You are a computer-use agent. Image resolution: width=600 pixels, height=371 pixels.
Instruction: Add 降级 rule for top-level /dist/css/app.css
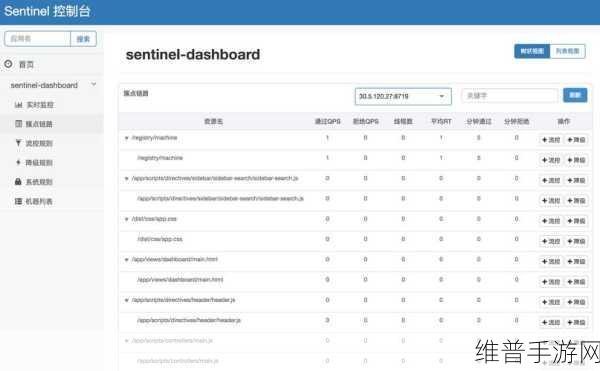[x=576, y=221]
